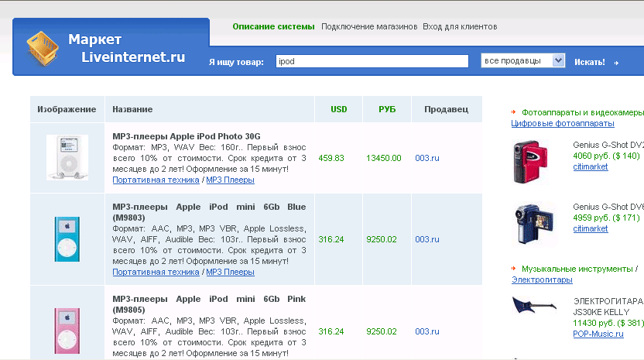
Task: Click the 'Искать!' search button
Action: click(x=589, y=62)
